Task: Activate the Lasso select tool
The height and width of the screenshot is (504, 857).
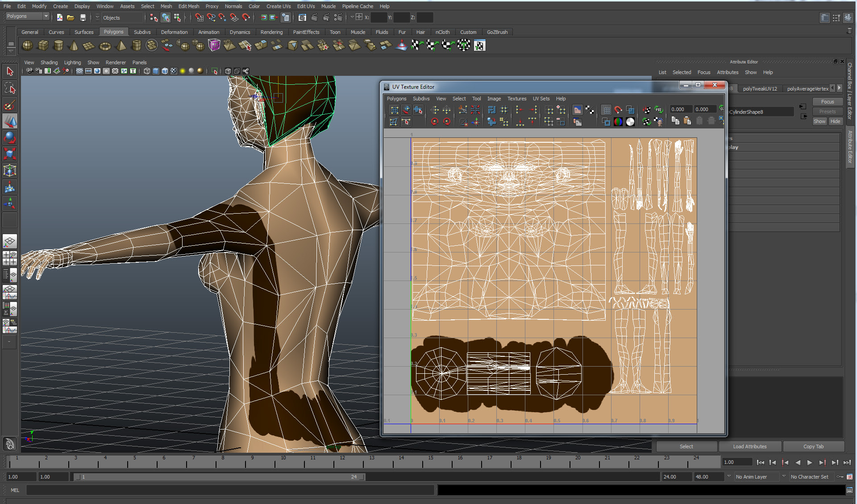Action: (x=10, y=88)
